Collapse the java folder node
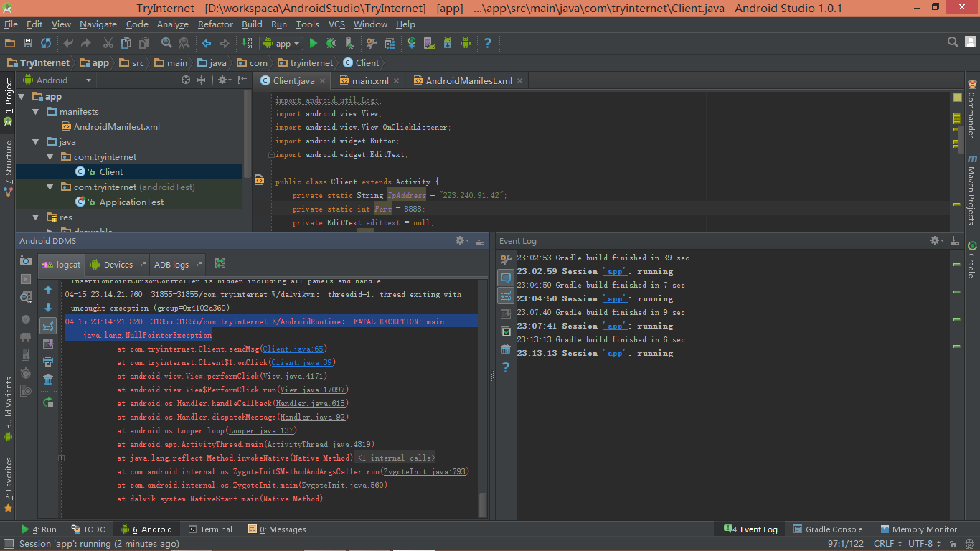 tap(36, 142)
